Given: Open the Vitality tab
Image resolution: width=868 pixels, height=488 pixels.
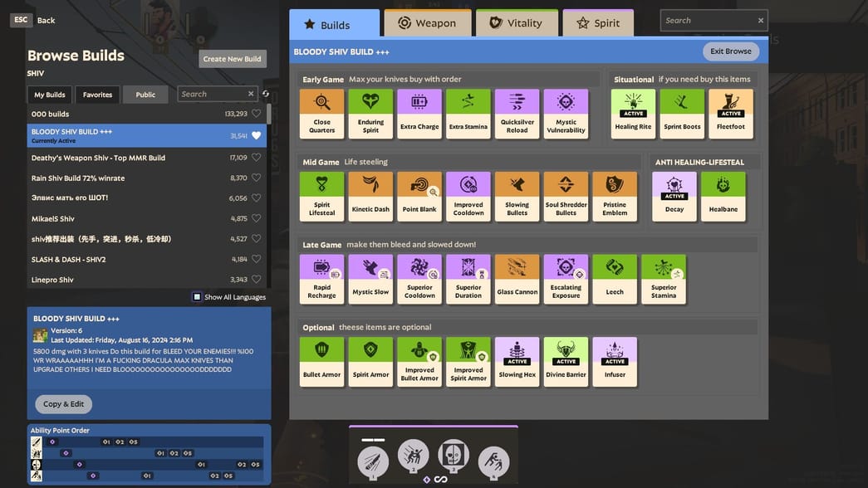Looking at the screenshot, I should click(516, 23).
